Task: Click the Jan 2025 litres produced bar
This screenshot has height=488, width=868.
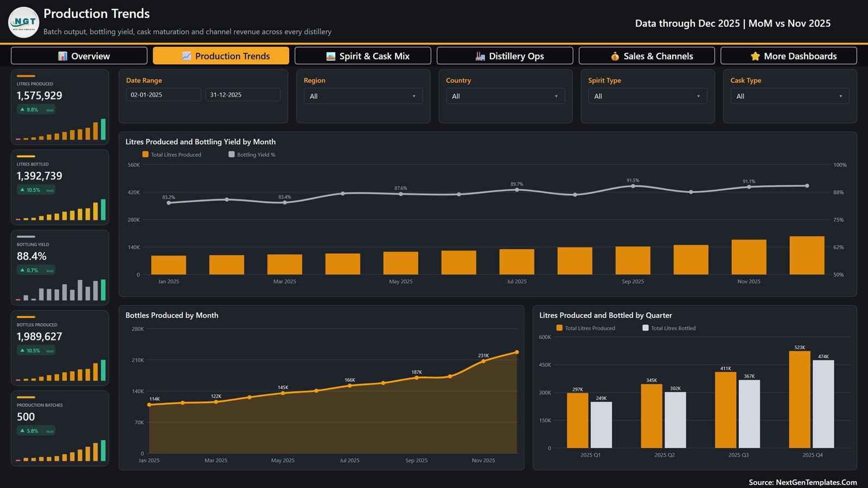Action: click(169, 265)
